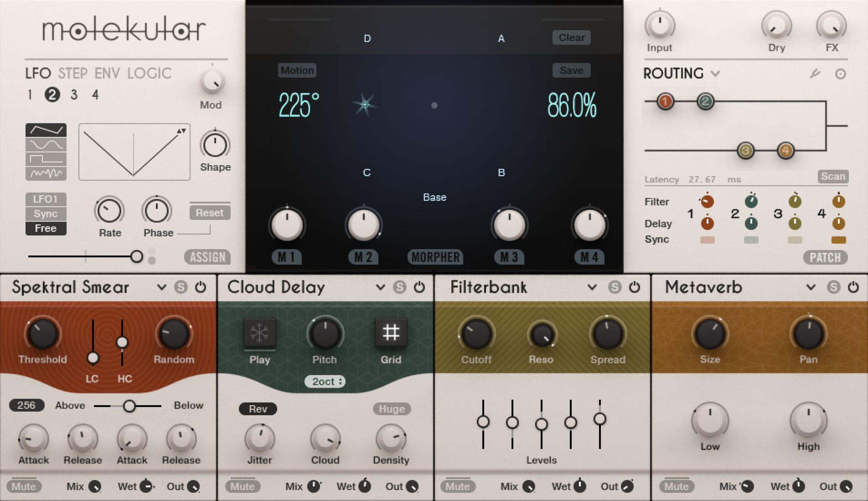Image resolution: width=868 pixels, height=501 pixels.
Task: Solo the Cloud Delay effect
Action: click(x=400, y=287)
